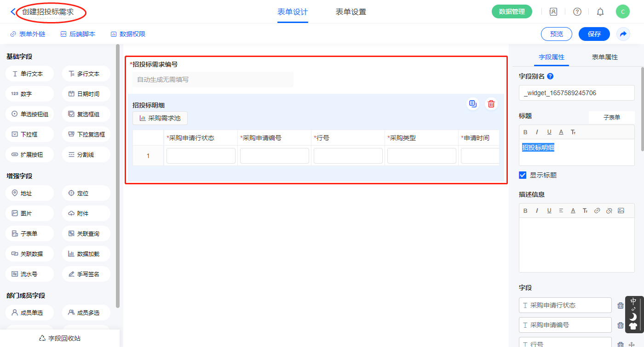Insert image in 描述信息 editor toolbar
Viewport: 644px width, 347px height.
pyautogui.click(x=621, y=210)
